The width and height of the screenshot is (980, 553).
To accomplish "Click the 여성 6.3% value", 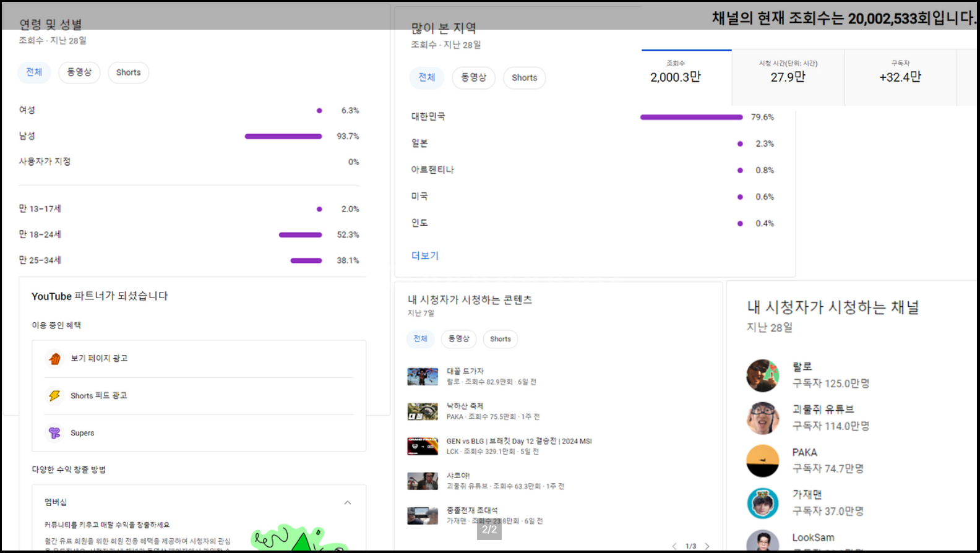I will 350,111.
